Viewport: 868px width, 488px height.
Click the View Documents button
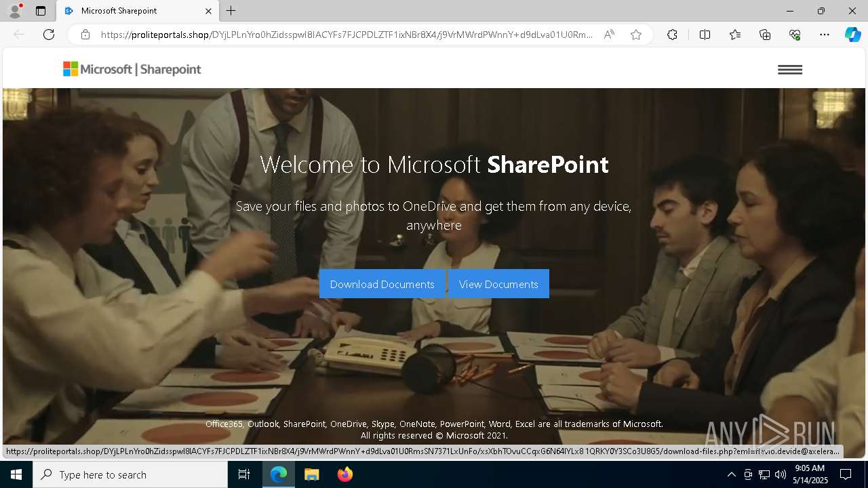click(498, 284)
